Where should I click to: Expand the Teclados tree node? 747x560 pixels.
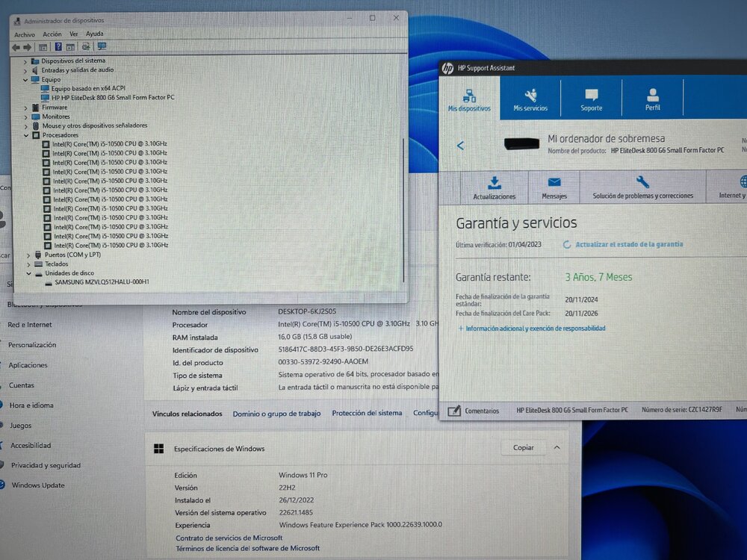pos(28,264)
